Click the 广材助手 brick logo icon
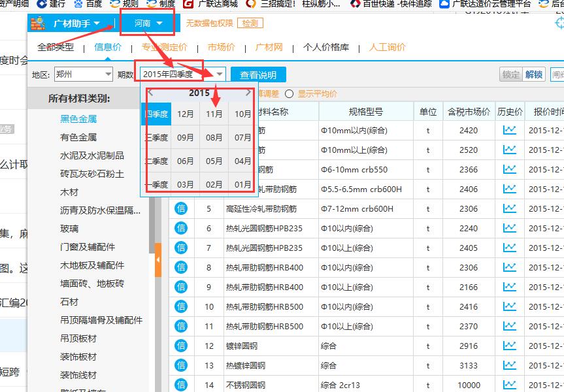Screen dimensions: 564x392 pos(38,24)
